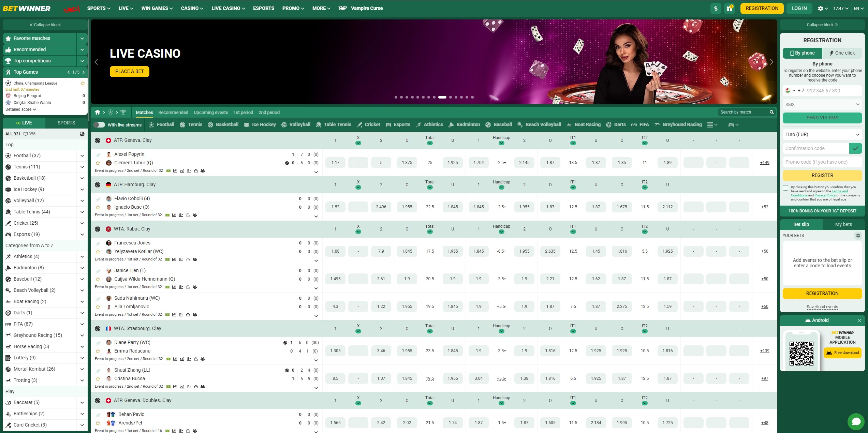Image resolution: width=868 pixels, height=433 pixels.
Task: Select the trophy icon in breadcrumb bar
Action: tap(123, 112)
